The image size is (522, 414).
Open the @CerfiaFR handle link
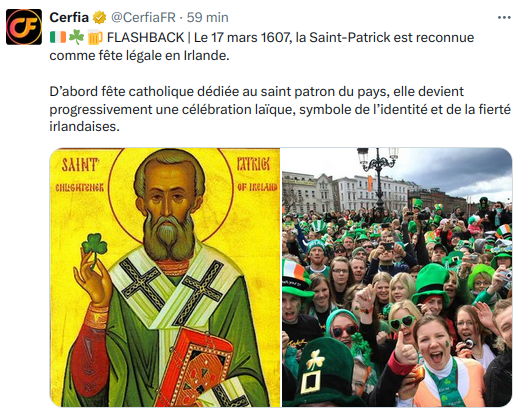tap(143, 18)
